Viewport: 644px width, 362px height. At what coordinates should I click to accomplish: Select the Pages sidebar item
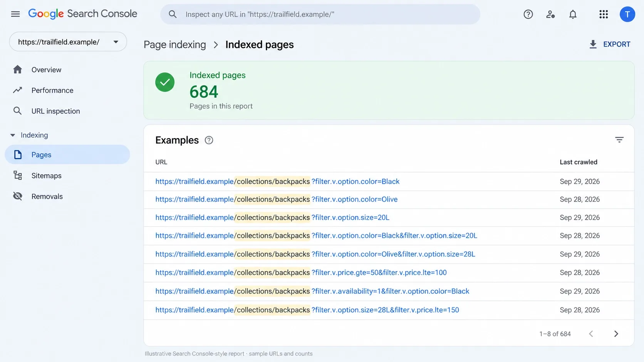coord(67,155)
